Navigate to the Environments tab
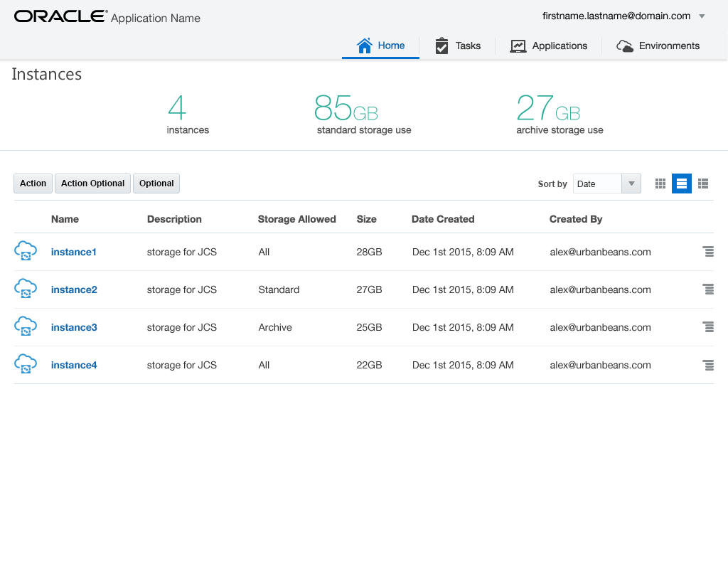Image resolution: width=728 pixels, height=569 pixels. coord(658,46)
